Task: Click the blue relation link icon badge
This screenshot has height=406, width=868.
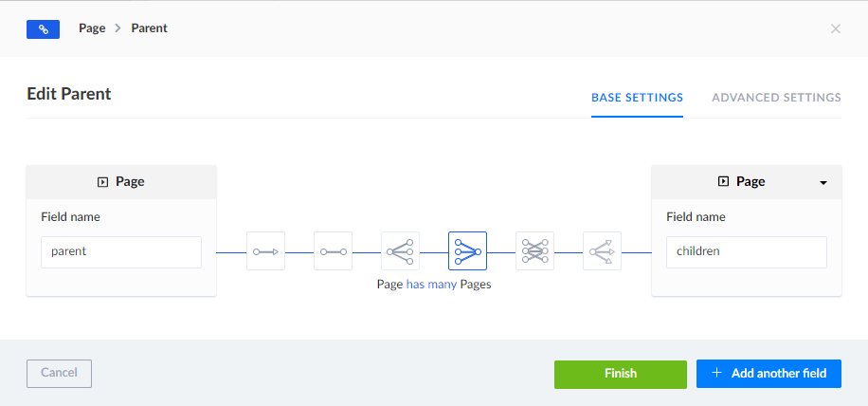Action: point(44,28)
